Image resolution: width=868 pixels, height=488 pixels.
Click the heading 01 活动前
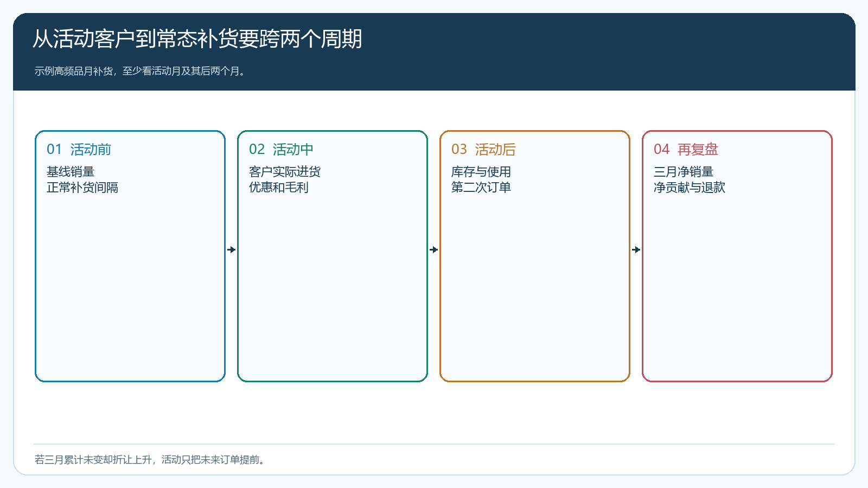(79, 149)
